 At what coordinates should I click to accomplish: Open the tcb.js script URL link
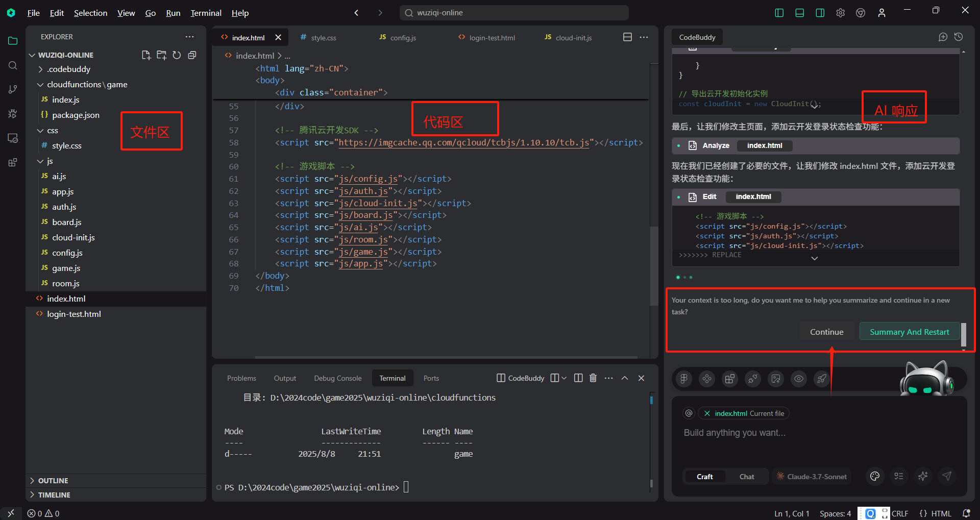click(464, 143)
